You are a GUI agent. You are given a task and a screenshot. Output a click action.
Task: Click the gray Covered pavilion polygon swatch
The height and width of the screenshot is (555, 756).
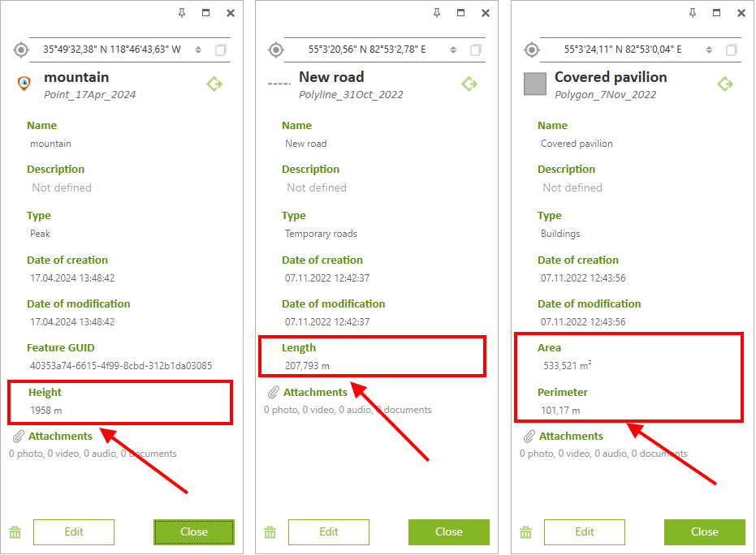point(535,84)
